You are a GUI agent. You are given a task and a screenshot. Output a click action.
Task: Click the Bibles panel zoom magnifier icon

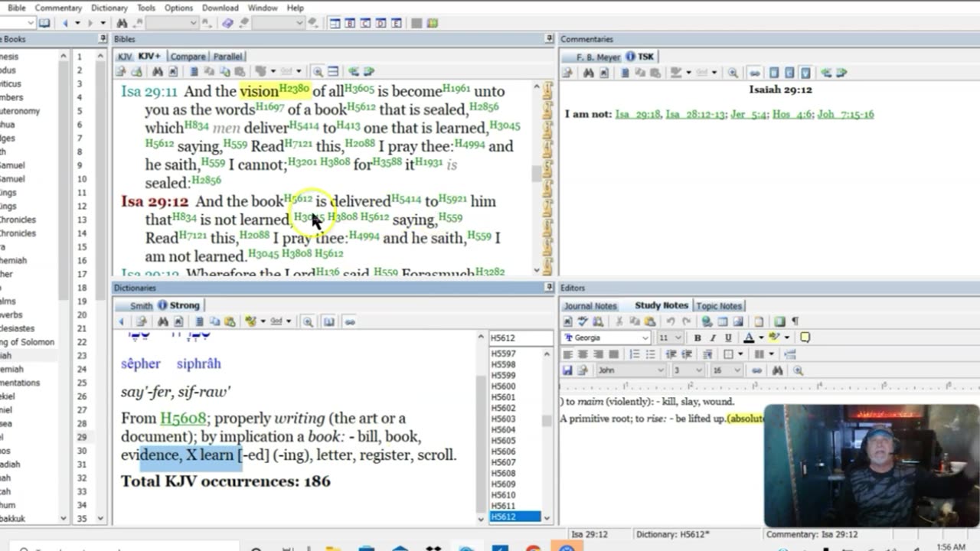tap(317, 72)
